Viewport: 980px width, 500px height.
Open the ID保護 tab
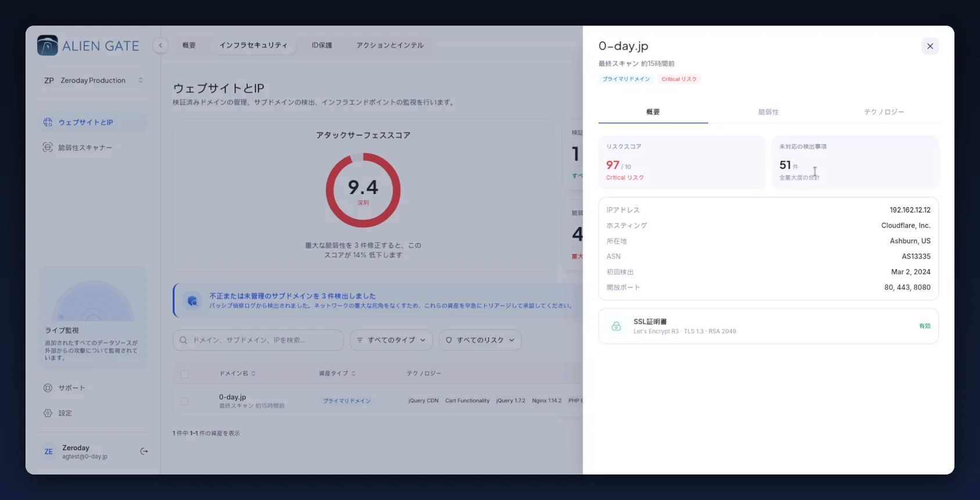[x=322, y=45]
